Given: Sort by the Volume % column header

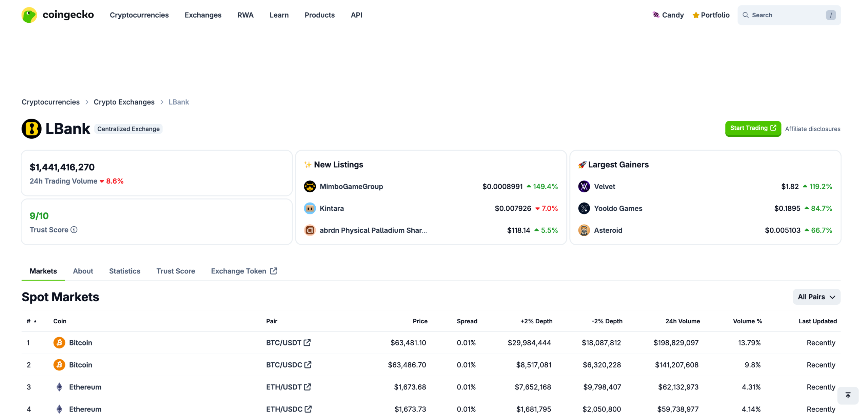Looking at the screenshot, I should tap(747, 321).
